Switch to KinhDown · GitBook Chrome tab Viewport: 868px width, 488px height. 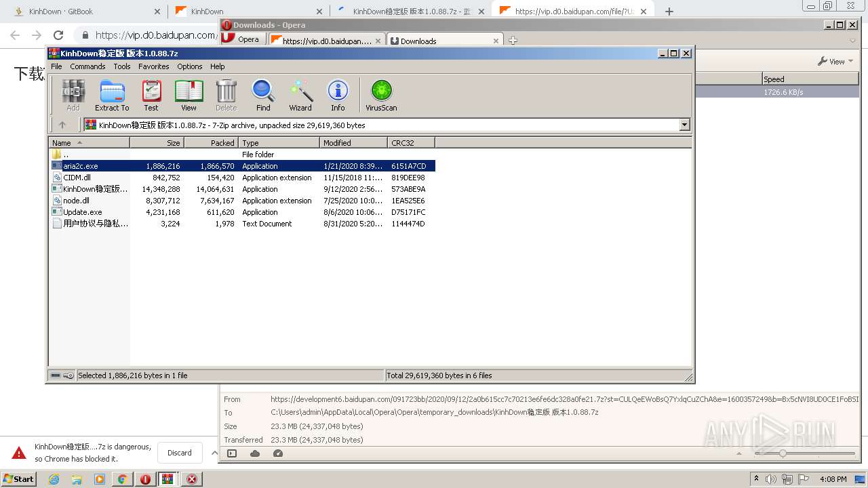(x=87, y=12)
